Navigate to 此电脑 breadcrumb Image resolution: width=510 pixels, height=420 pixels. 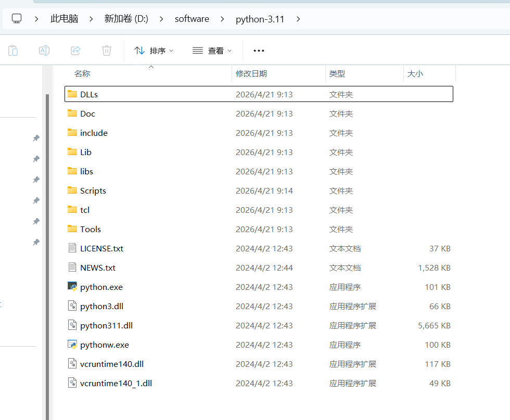tap(65, 19)
